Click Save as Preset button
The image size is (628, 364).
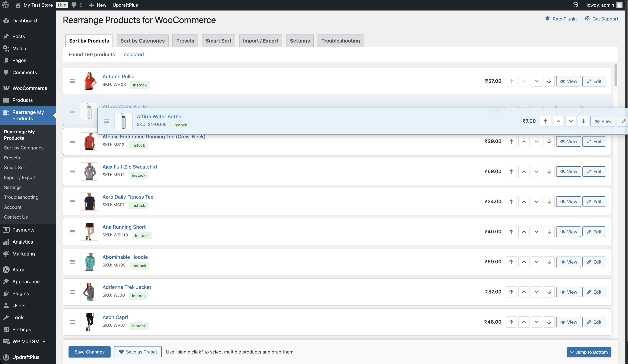(x=138, y=352)
